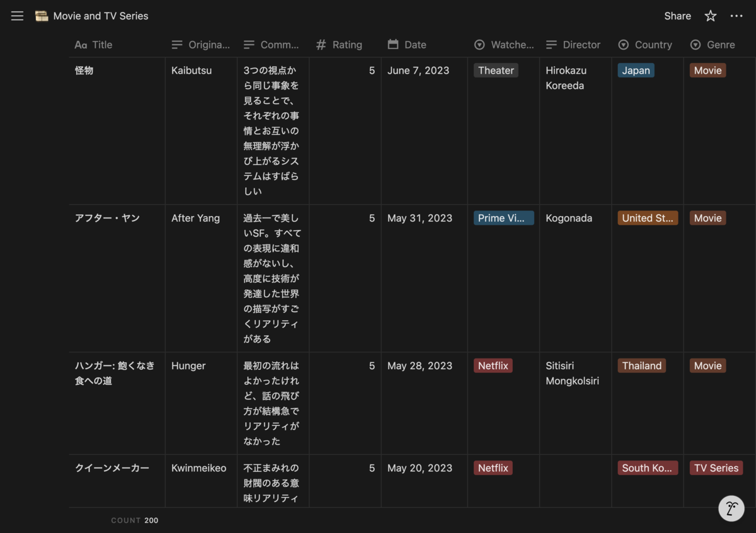Select the June 7, 2023 date cell
Viewport: 756px width, 533px height.
tap(424, 131)
